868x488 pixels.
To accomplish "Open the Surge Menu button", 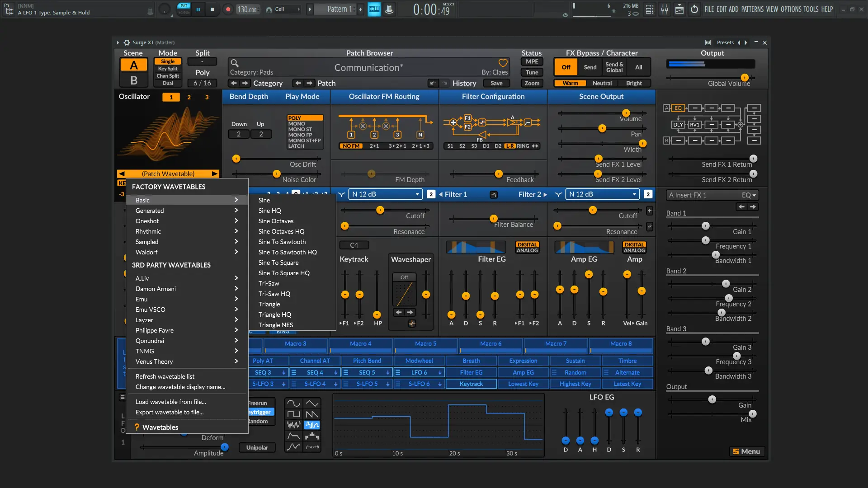I will point(746,451).
